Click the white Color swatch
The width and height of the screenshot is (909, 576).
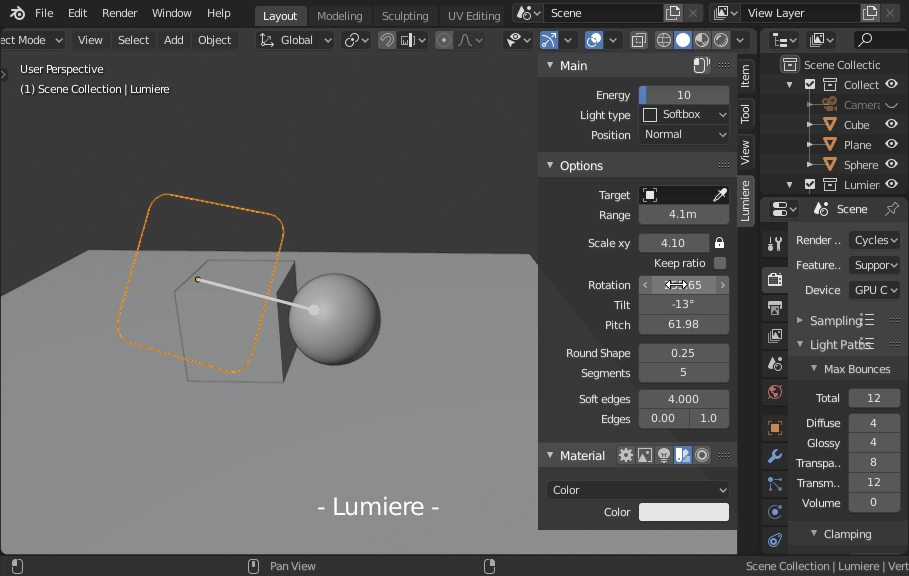tap(683, 512)
